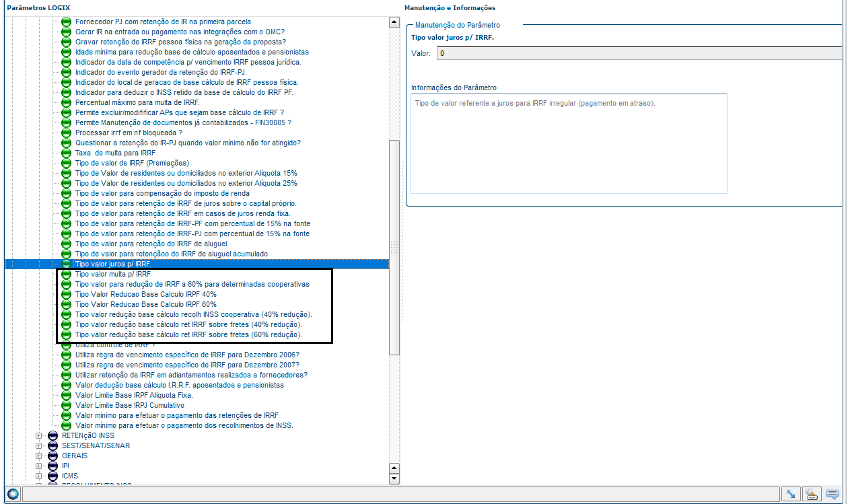Select 'retenção de IRRF-PF com percentual de 15% na fonte'
The image size is (850, 504).
(x=192, y=223)
